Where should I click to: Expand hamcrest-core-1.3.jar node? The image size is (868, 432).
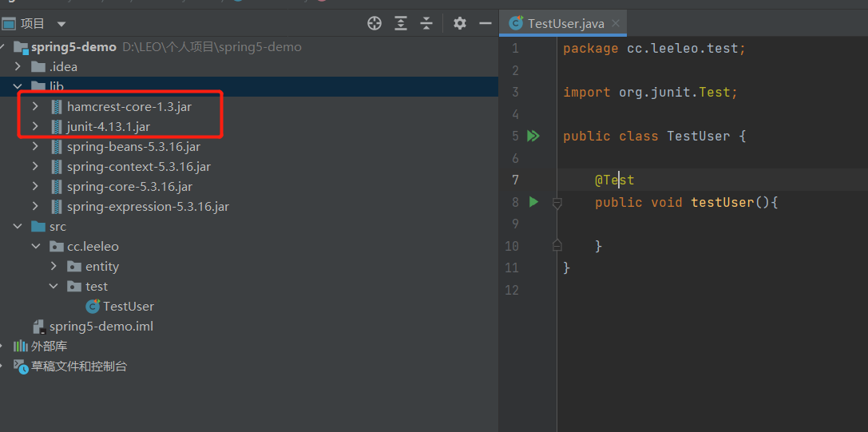(35, 106)
